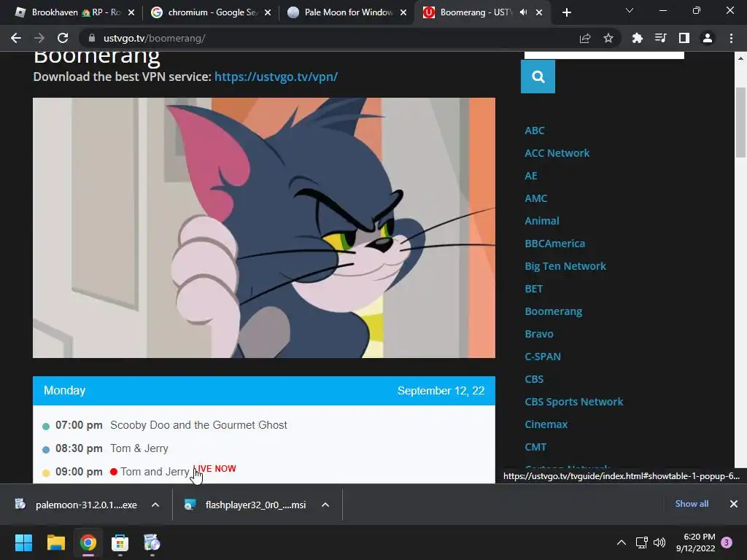The image size is (747, 560).
Task: Open the palemoon-31.2.0.1 exe download
Action: tap(77, 505)
